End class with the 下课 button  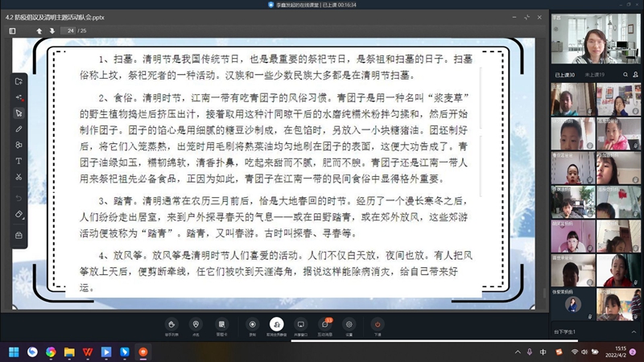point(378,327)
